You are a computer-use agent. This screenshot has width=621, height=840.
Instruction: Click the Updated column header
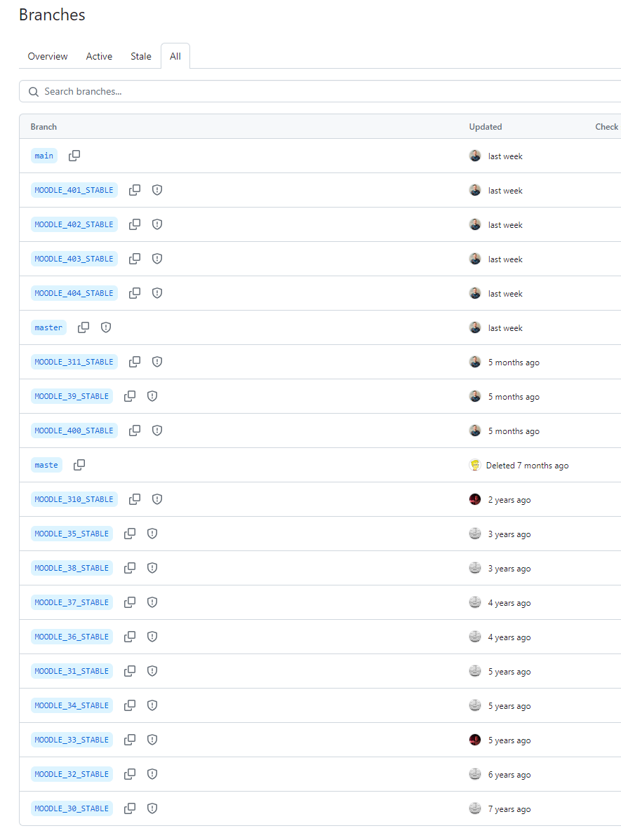coord(486,126)
